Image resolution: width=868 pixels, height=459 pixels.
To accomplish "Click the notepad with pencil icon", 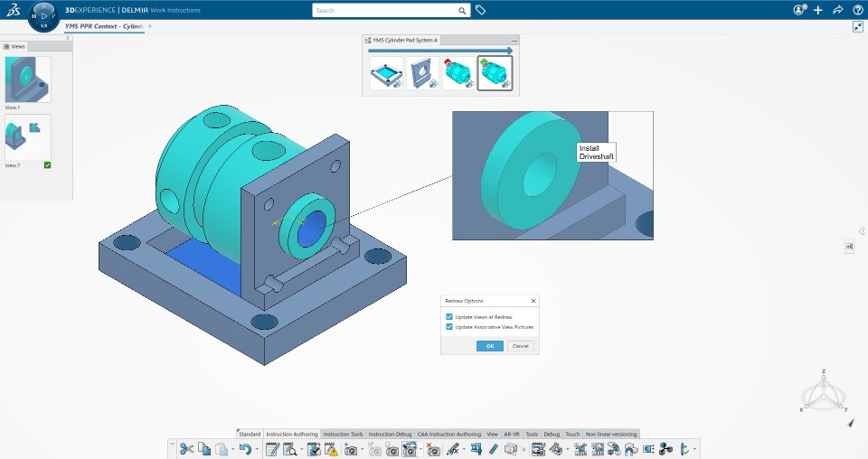I will [272, 449].
